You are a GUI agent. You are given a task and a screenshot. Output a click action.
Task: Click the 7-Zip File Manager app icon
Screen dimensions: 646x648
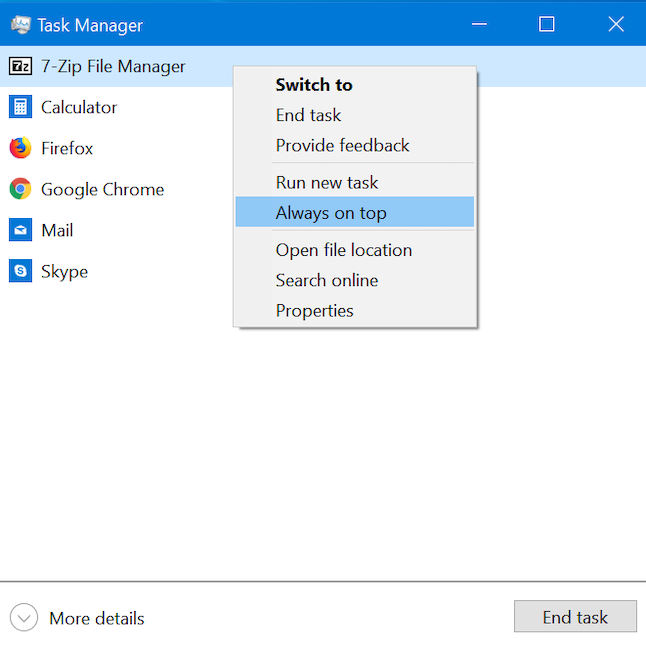[x=20, y=66]
